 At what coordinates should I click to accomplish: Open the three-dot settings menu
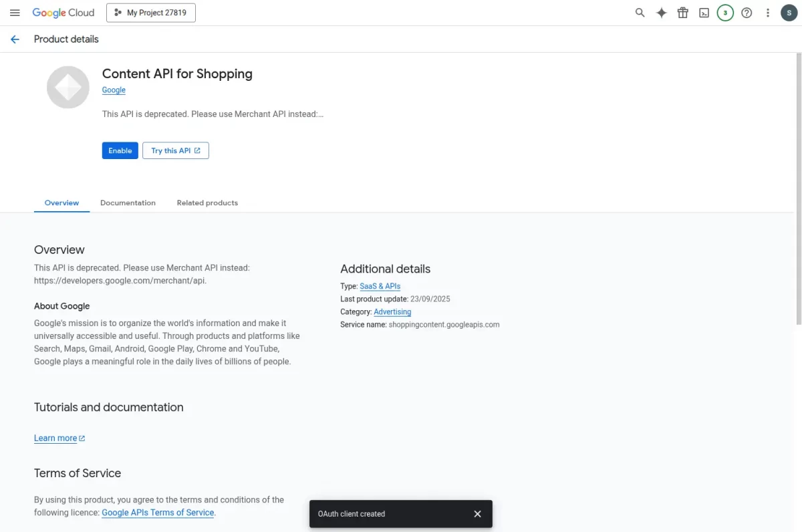click(x=768, y=13)
